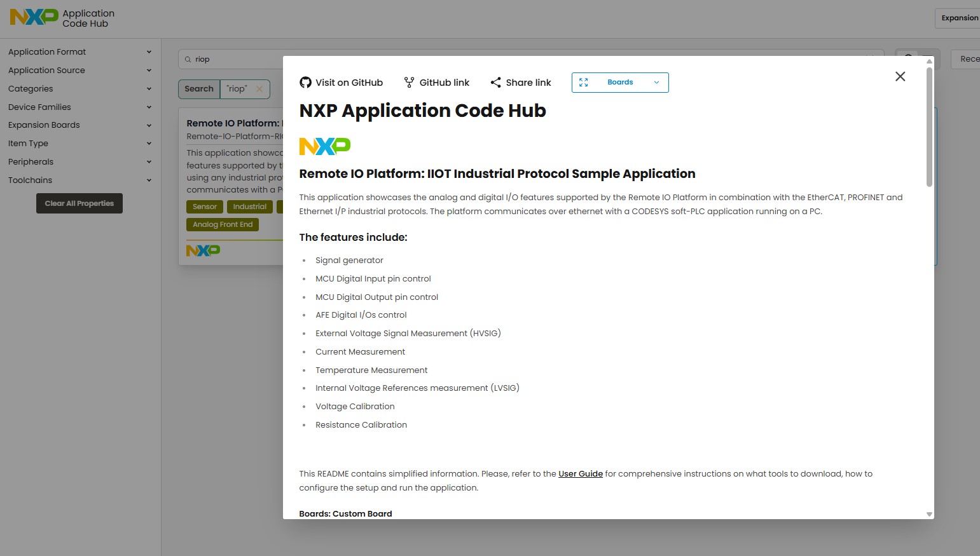The image size is (980, 556).
Task: Click the Sensor tag
Action: point(205,207)
